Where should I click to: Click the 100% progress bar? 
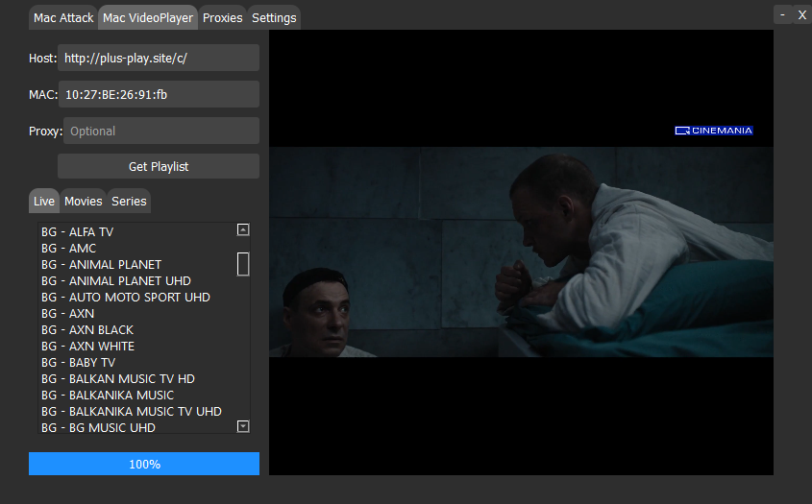coord(144,464)
